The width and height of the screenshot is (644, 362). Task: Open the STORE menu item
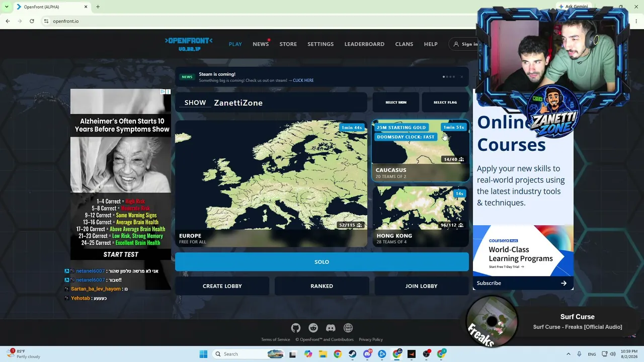tap(288, 44)
